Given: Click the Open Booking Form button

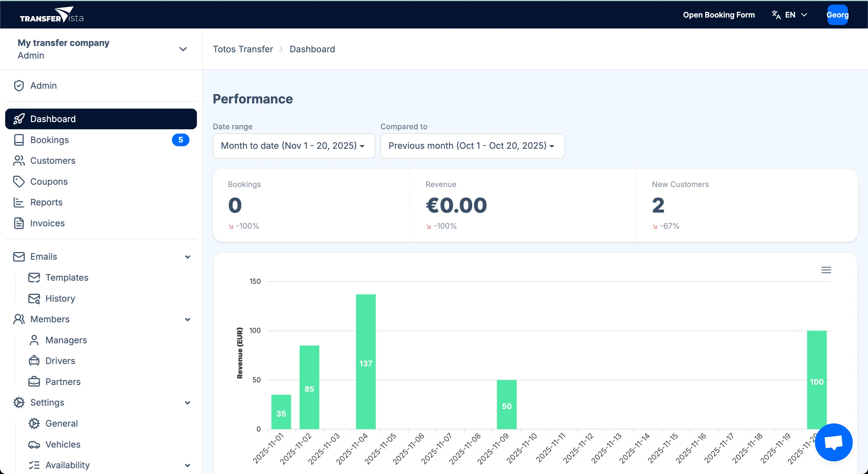Looking at the screenshot, I should (x=719, y=14).
